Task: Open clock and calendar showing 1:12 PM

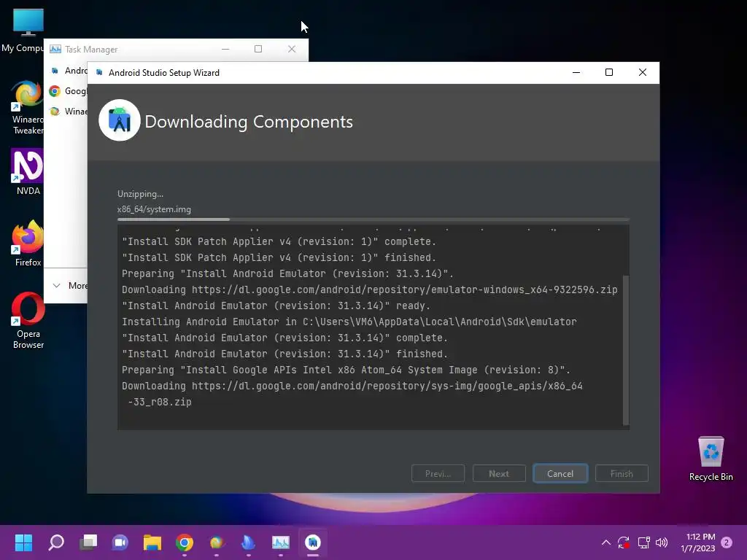Action: tap(698, 542)
